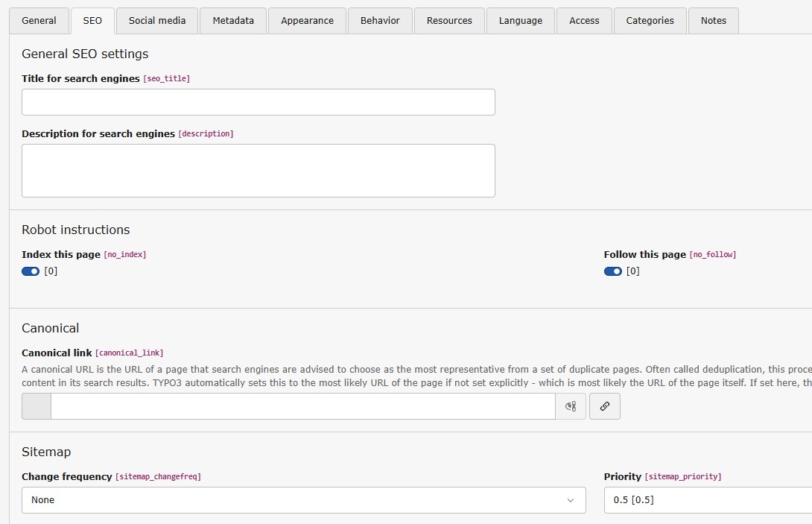Open the Priority select box
The image size is (812, 524).
tap(708, 500)
